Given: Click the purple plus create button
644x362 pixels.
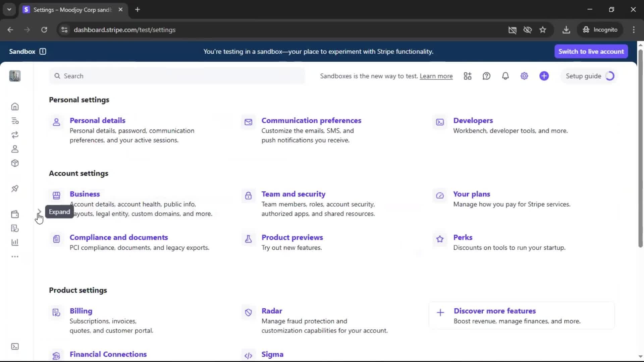Looking at the screenshot, I should pos(544,76).
